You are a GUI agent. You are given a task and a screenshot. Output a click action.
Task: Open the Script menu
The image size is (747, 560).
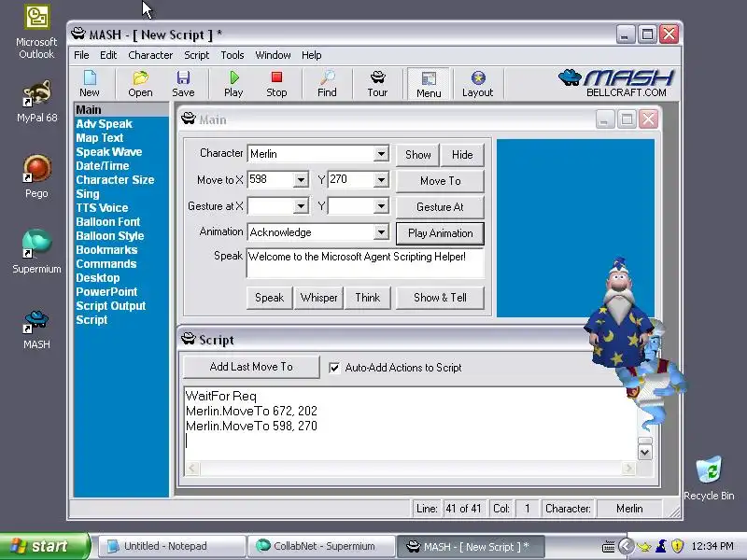pyautogui.click(x=197, y=55)
